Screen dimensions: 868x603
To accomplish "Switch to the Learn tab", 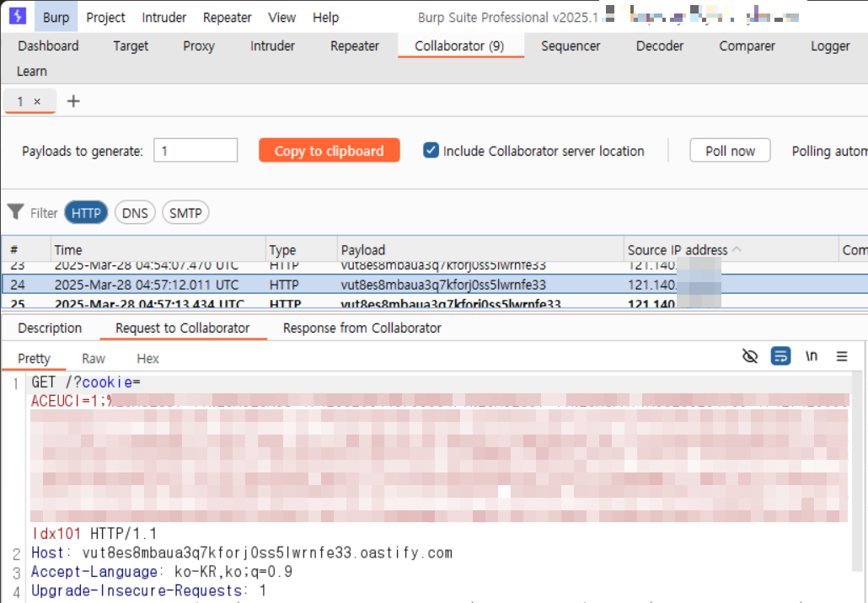I will tap(31, 72).
